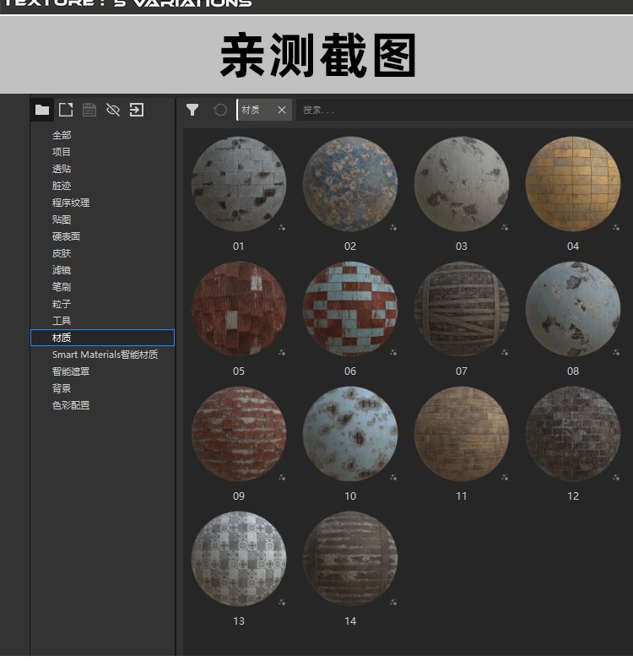This screenshot has width=633, height=672.
Task: Select material 03 peeling plaster sphere
Action: pyautogui.click(x=462, y=184)
